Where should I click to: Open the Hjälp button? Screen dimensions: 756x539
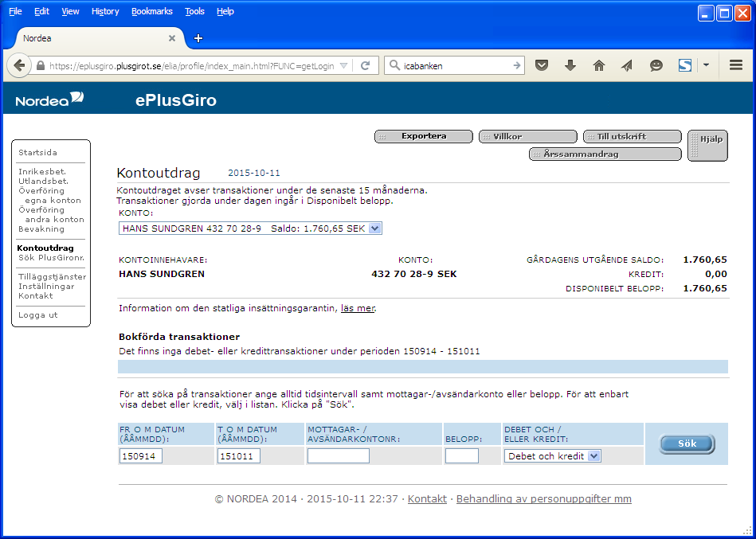tap(707, 146)
